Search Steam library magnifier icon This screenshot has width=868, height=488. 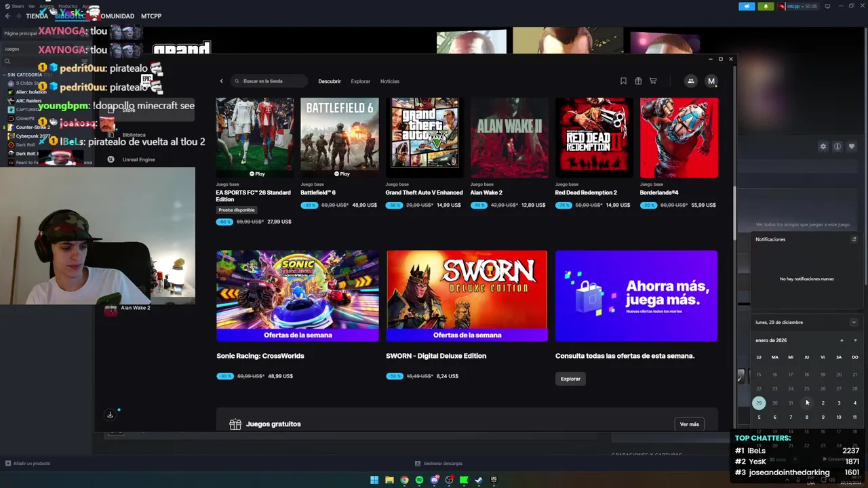(x=7, y=62)
